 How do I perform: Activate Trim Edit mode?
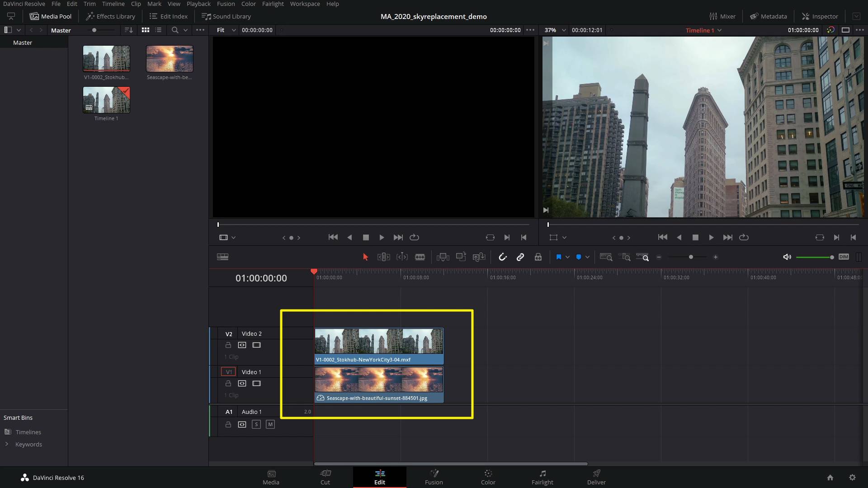384,257
